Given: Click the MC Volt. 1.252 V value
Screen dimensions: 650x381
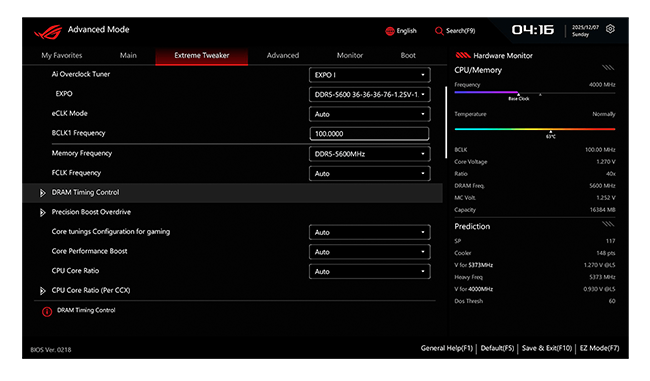Looking at the screenshot, I should (606, 198).
